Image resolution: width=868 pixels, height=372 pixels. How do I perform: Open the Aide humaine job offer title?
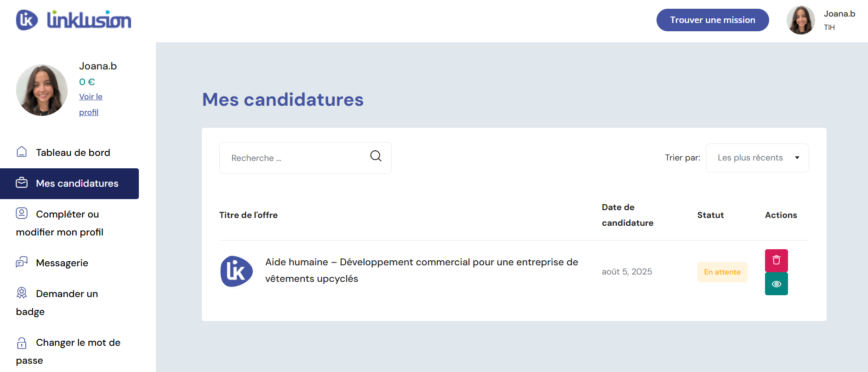422,270
